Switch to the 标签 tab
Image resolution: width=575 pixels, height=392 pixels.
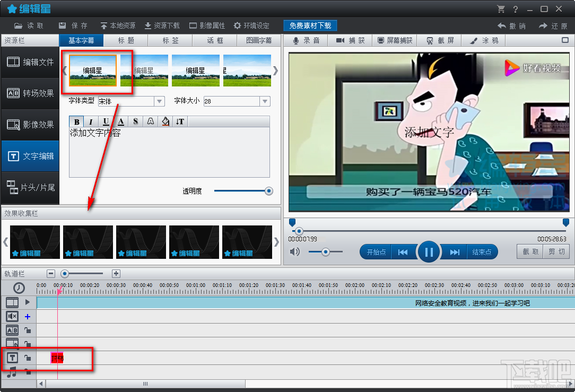[x=170, y=40]
